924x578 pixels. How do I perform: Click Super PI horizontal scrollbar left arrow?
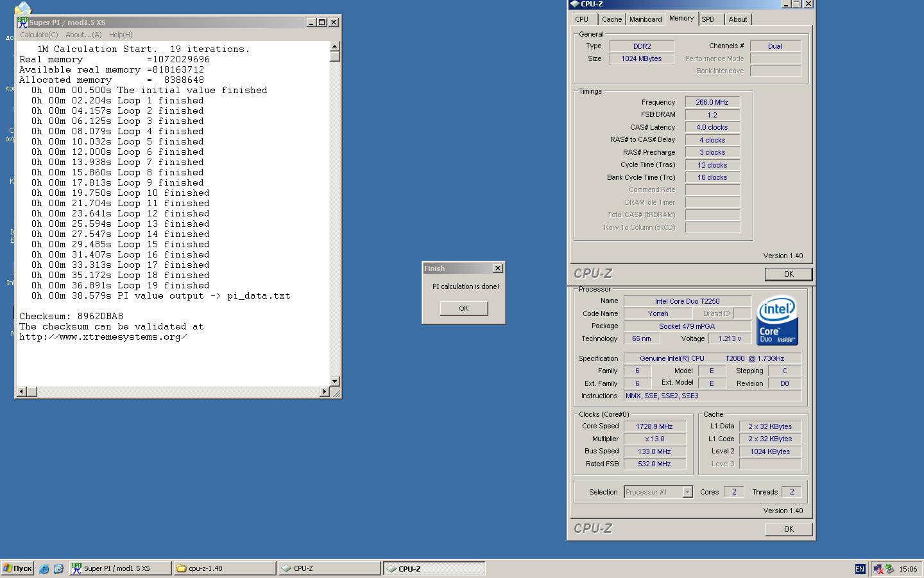tap(22, 391)
